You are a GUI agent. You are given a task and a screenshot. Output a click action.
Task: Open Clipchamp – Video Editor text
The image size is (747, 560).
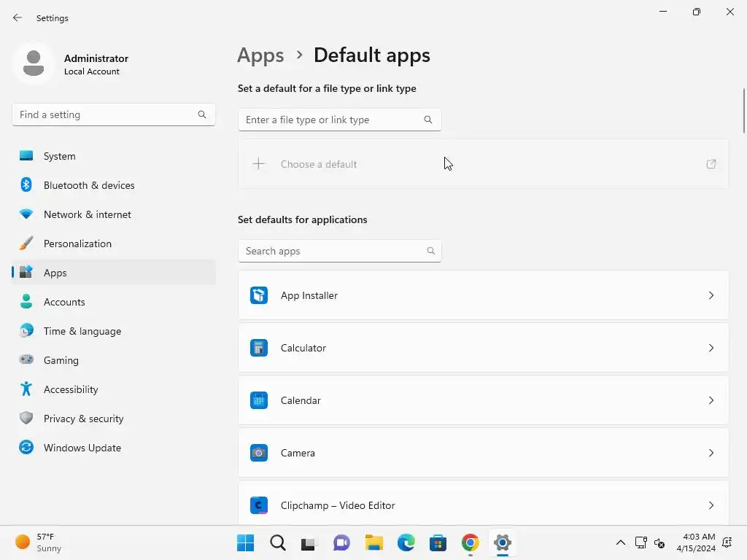[338, 505]
